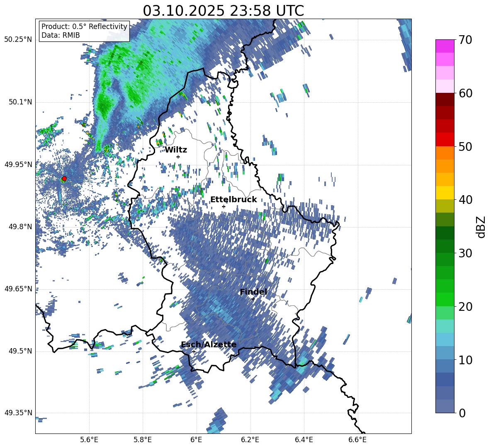Viewport: 491px width, 448px height.
Task: Click the 6°E longitude label
Action: coord(196,440)
